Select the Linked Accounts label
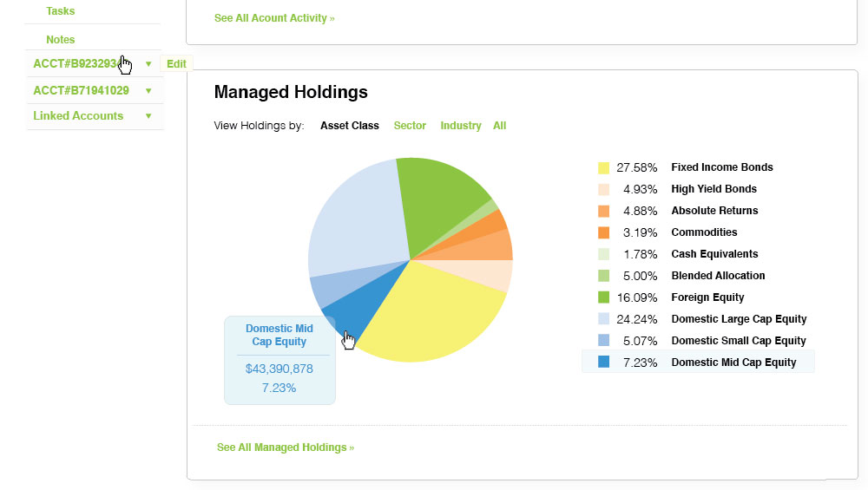 pos(78,115)
